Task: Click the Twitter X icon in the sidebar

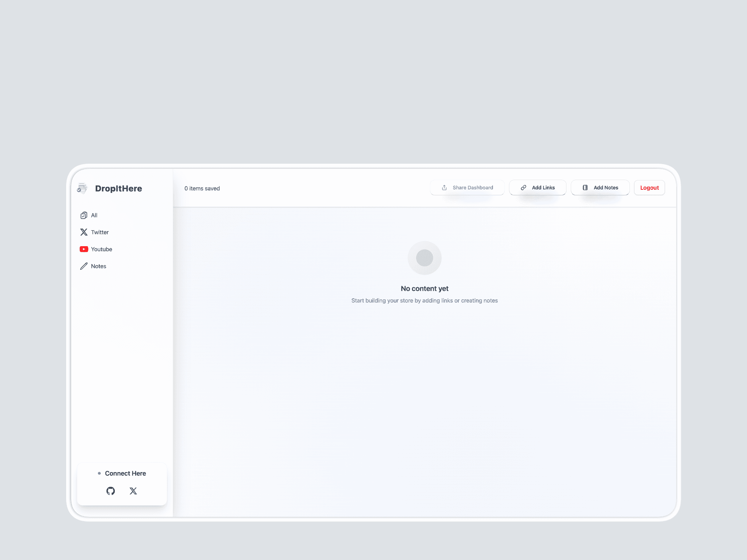Action: (x=84, y=232)
